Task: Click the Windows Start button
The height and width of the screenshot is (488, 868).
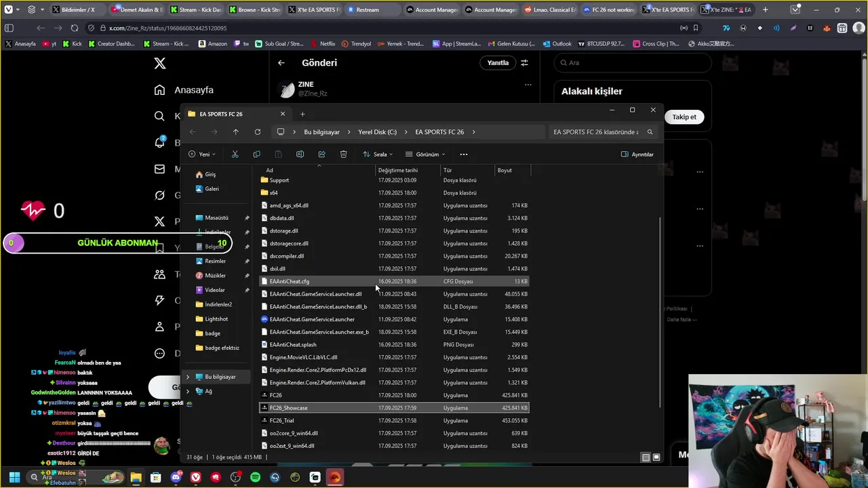Action: coord(14,477)
